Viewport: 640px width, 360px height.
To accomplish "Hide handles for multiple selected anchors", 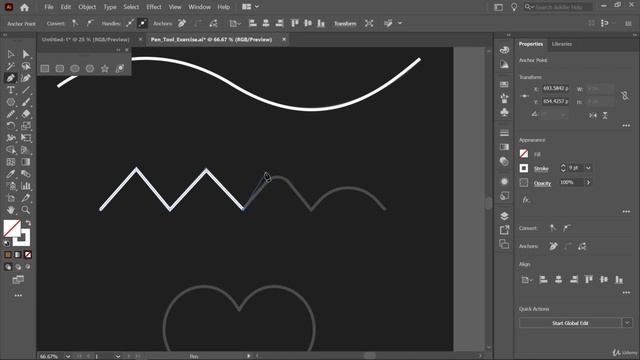I will coord(142,24).
